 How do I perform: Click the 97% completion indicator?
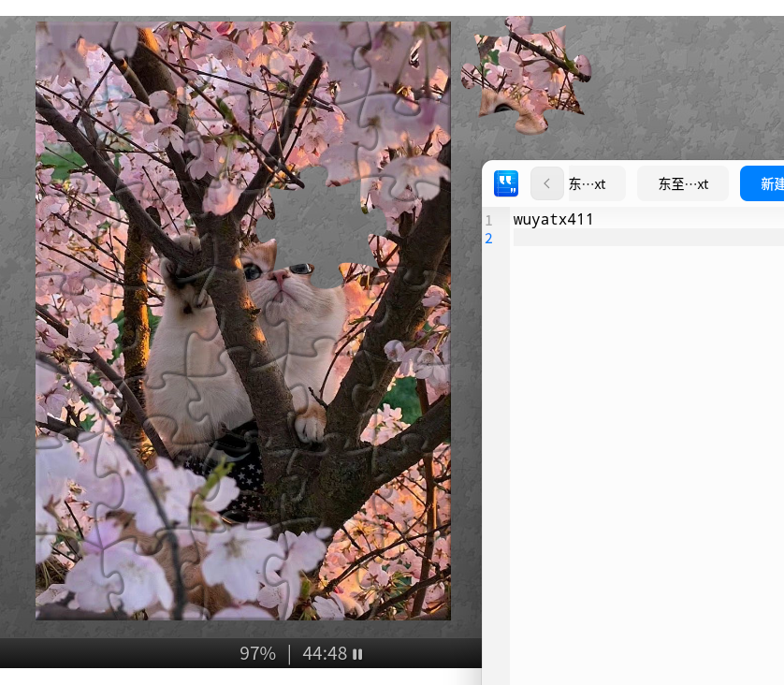(257, 654)
